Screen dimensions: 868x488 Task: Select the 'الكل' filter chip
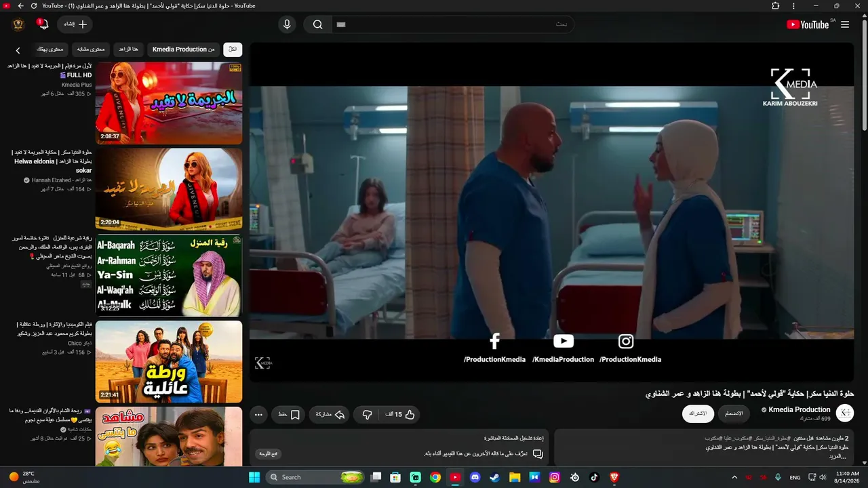pos(233,49)
